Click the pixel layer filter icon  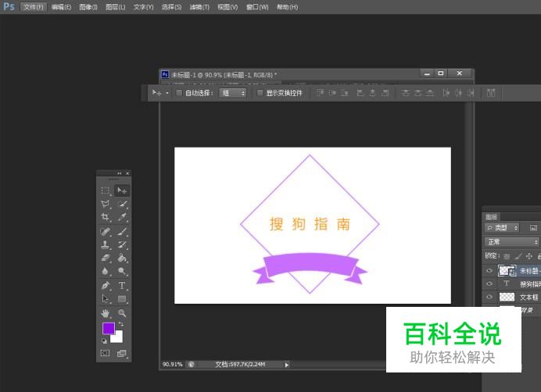533,228
